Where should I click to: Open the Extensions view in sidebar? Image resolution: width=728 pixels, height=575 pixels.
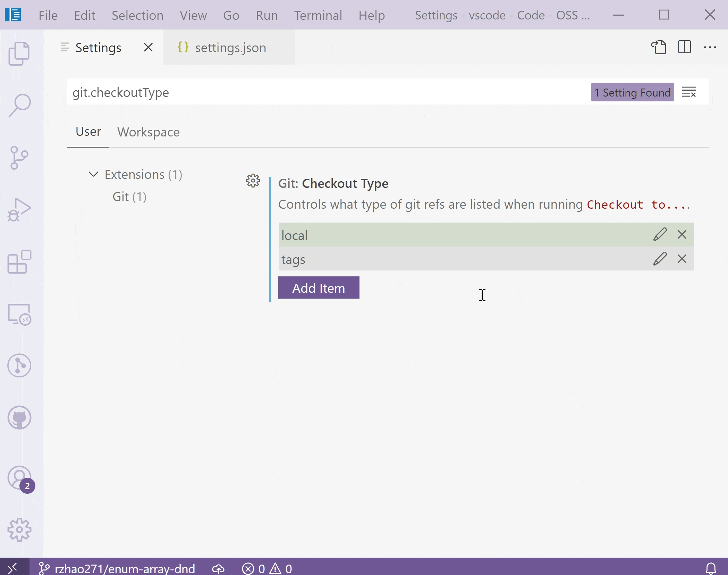pyautogui.click(x=19, y=262)
